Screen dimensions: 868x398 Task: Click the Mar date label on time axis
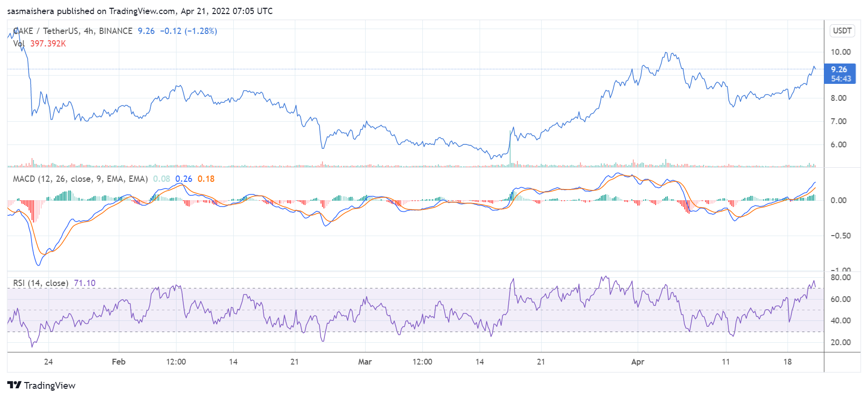click(365, 362)
